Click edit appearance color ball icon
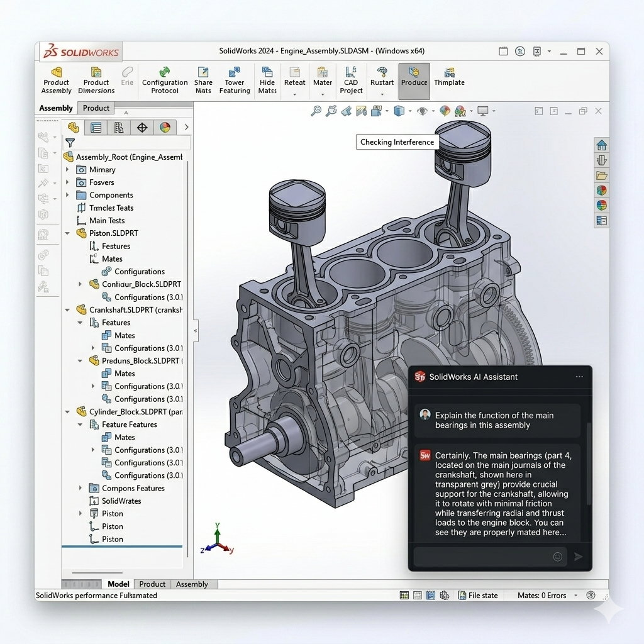 pos(445,111)
